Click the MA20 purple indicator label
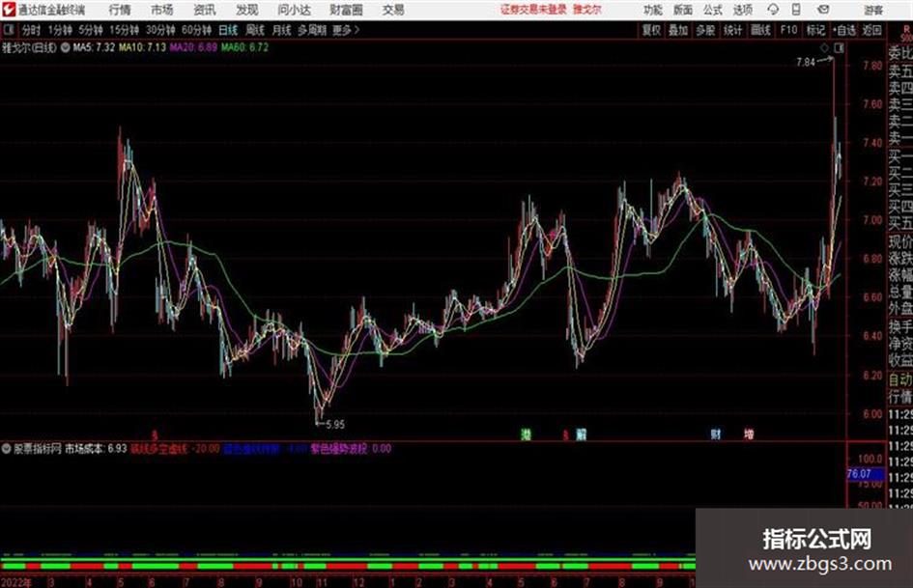The height and width of the screenshot is (588, 913). (193, 47)
